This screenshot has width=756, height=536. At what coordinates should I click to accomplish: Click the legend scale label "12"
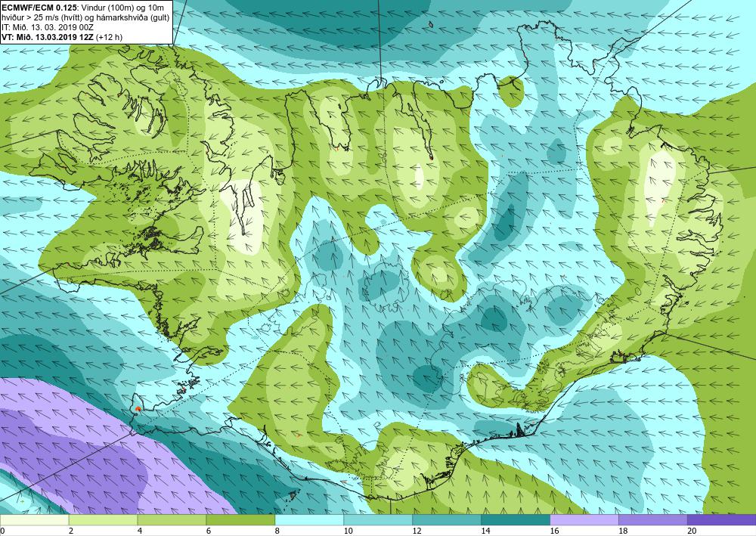[x=417, y=531]
